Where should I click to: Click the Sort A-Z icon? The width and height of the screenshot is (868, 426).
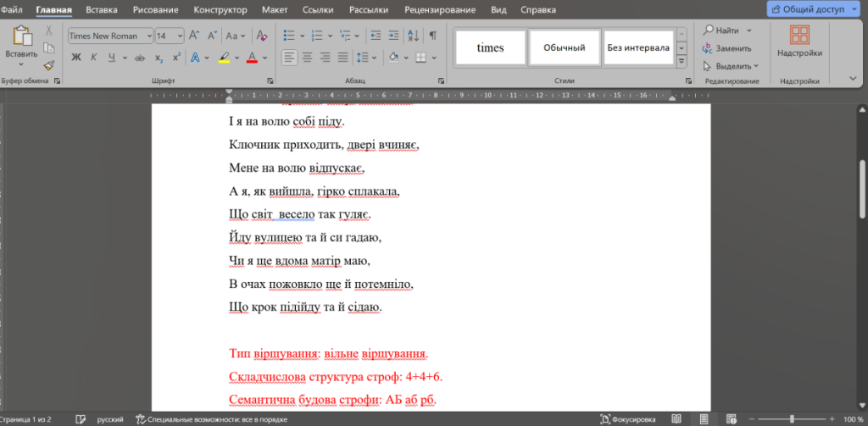point(413,36)
